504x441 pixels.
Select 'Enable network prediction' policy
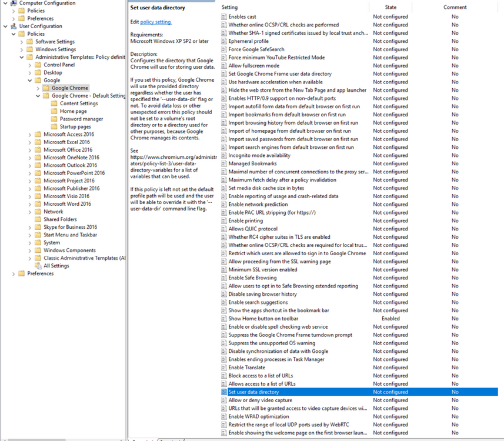[x=258, y=205]
